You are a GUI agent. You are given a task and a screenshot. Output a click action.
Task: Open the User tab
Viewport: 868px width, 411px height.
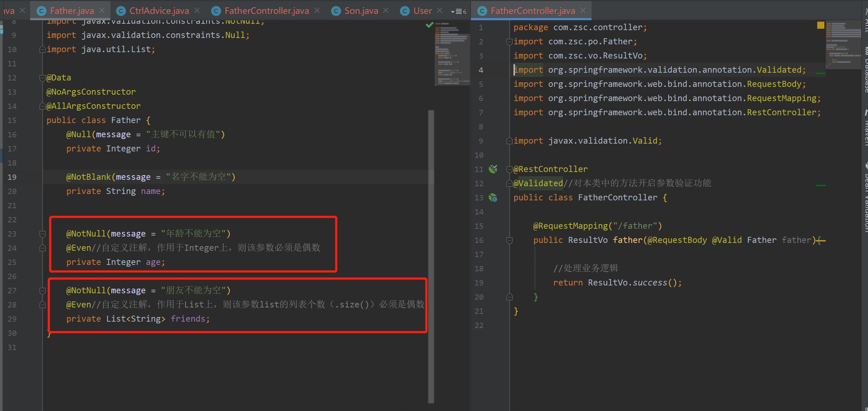point(422,11)
